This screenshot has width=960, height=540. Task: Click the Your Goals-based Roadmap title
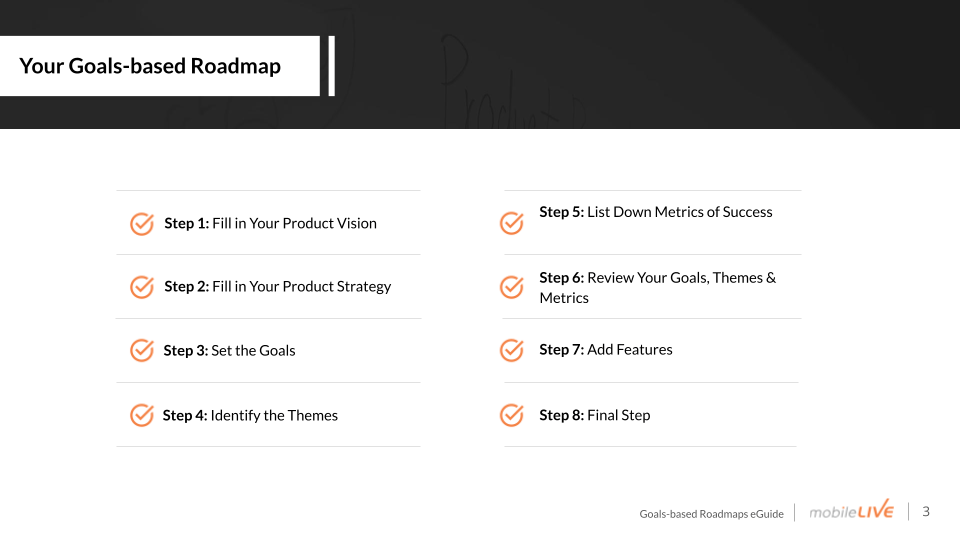pos(150,66)
